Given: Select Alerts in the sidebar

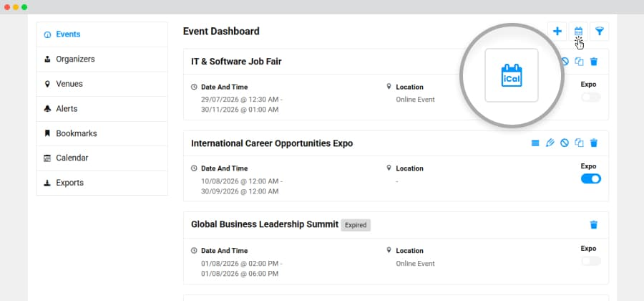Looking at the screenshot, I should coord(102,109).
